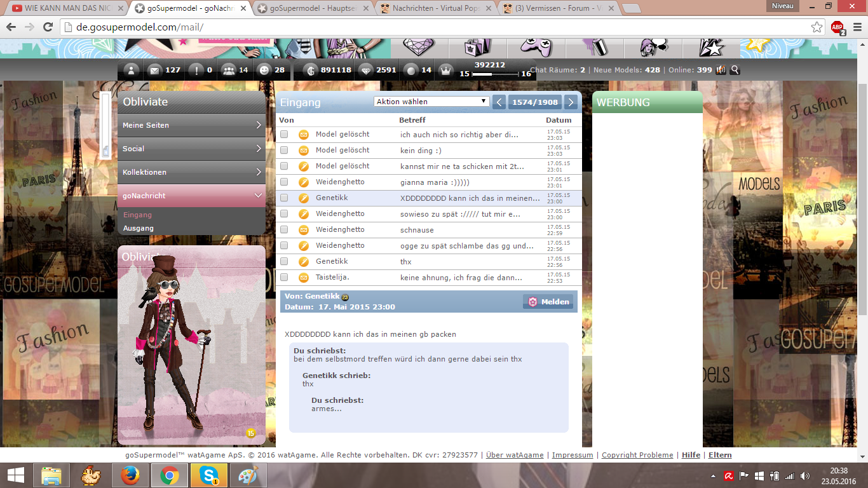Open 'Ausgang' in the goNachricht menu

point(139,228)
